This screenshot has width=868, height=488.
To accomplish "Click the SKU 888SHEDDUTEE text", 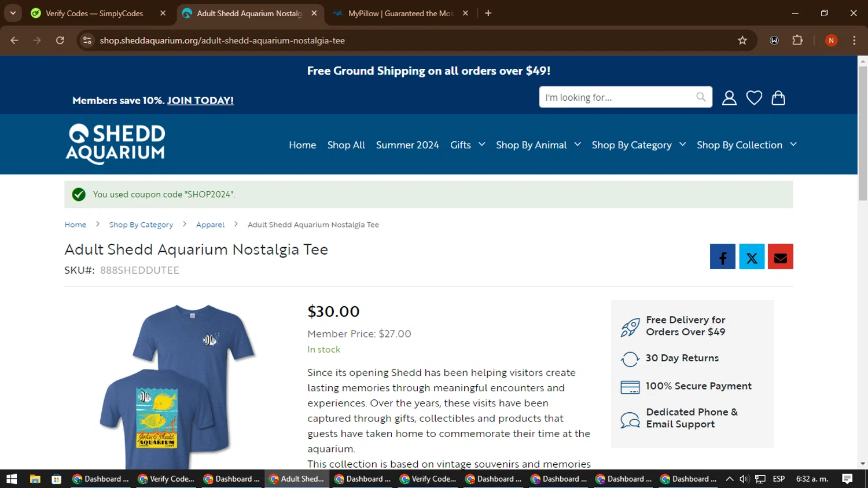I will click(139, 270).
